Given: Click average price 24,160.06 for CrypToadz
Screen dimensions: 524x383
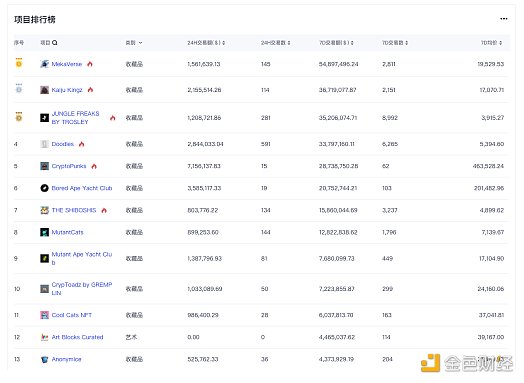Looking at the screenshot, I should pyautogui.click(x=491, y=289).
